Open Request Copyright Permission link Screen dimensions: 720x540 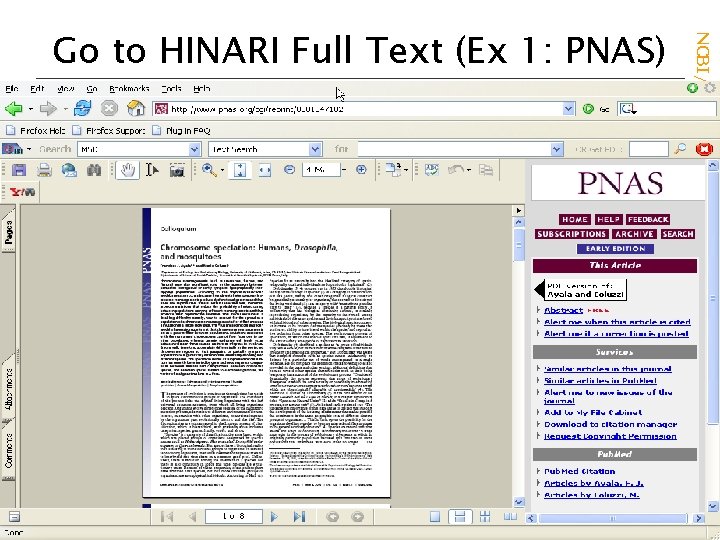point(610,436)
